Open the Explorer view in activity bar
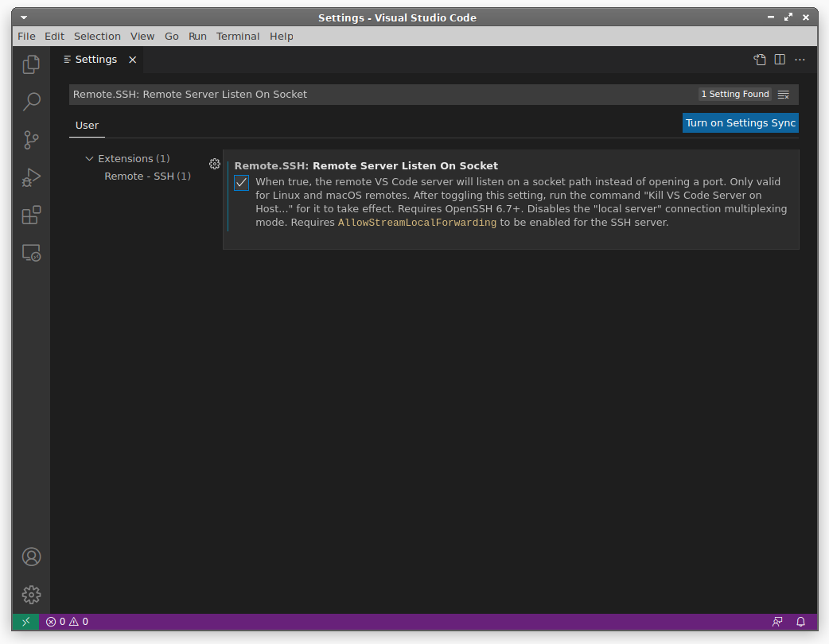Screen dimensions: 829x644 31,64
